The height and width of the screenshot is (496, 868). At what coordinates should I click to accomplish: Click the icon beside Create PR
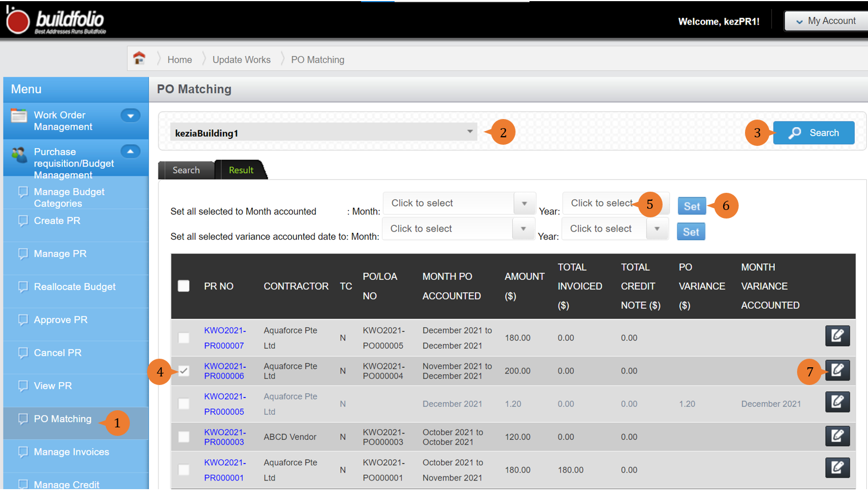click(x=23, y=220)
